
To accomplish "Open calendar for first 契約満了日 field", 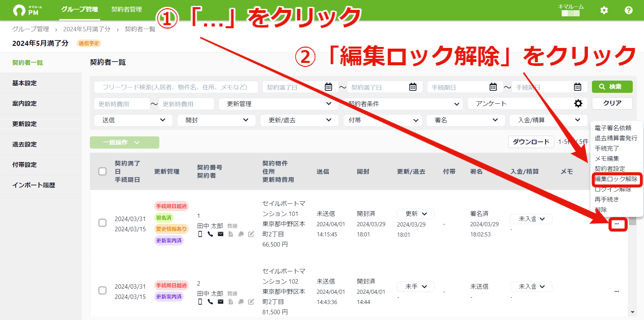I will [x=328, y=87].
